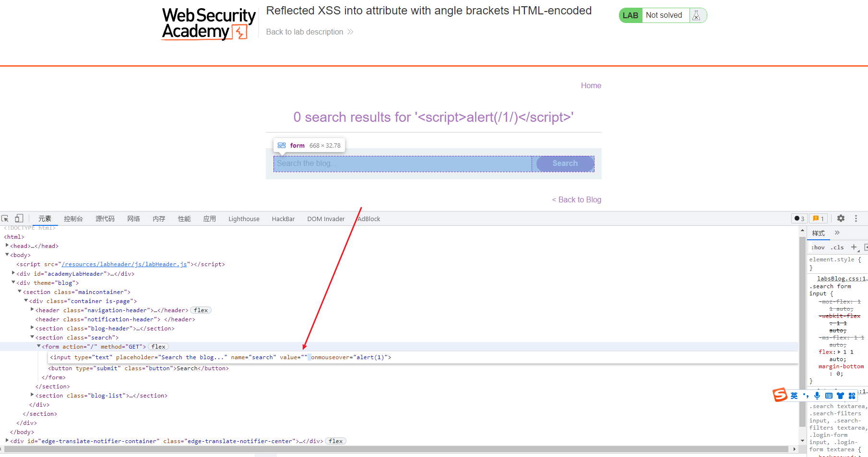Toggle flex badge on form element
Image resolution: width=868 pixels, height=457 pixels.
pyautogui.click(x=158, y=347)
